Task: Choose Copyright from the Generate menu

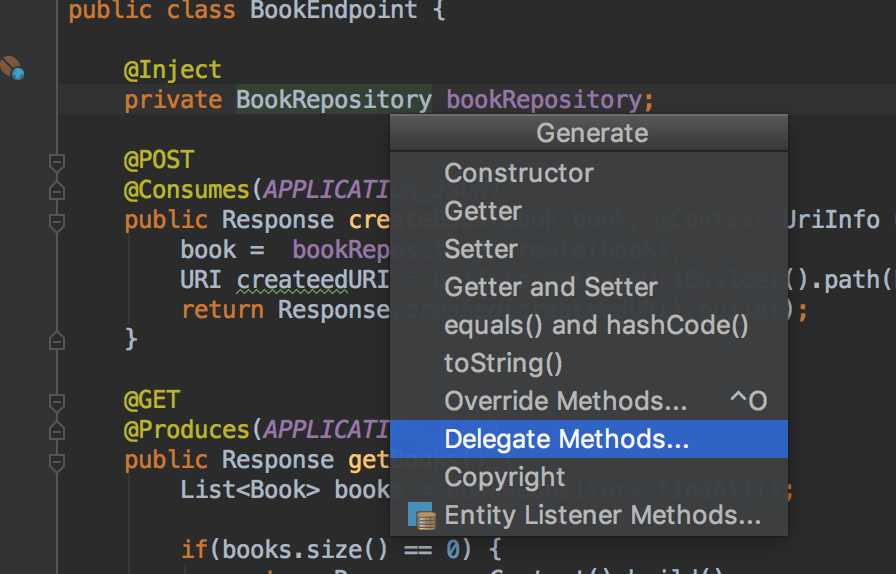Action: pos(589,477)
